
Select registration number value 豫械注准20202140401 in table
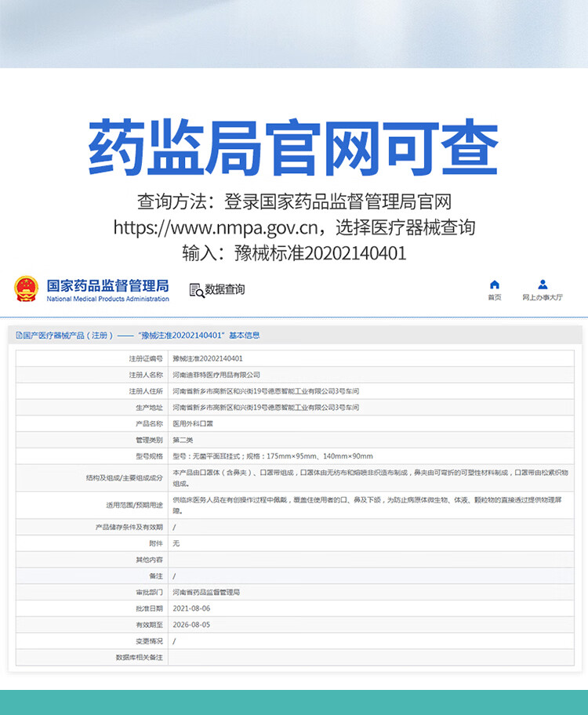point(202,358)
